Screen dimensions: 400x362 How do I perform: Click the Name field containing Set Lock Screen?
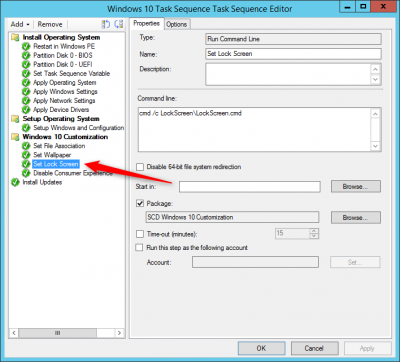click(293, 54)
